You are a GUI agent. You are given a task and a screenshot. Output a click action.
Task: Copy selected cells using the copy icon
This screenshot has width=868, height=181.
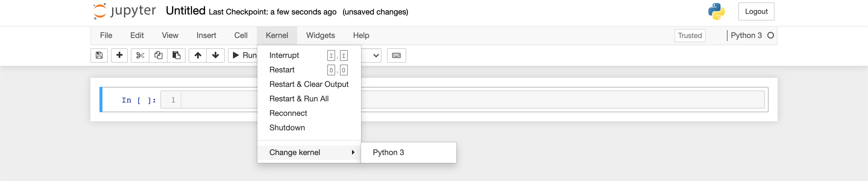coord(158,55)
